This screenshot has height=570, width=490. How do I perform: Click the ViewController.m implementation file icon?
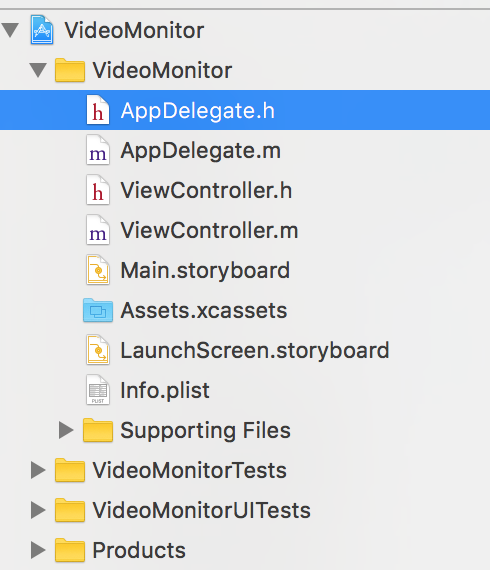98,230
